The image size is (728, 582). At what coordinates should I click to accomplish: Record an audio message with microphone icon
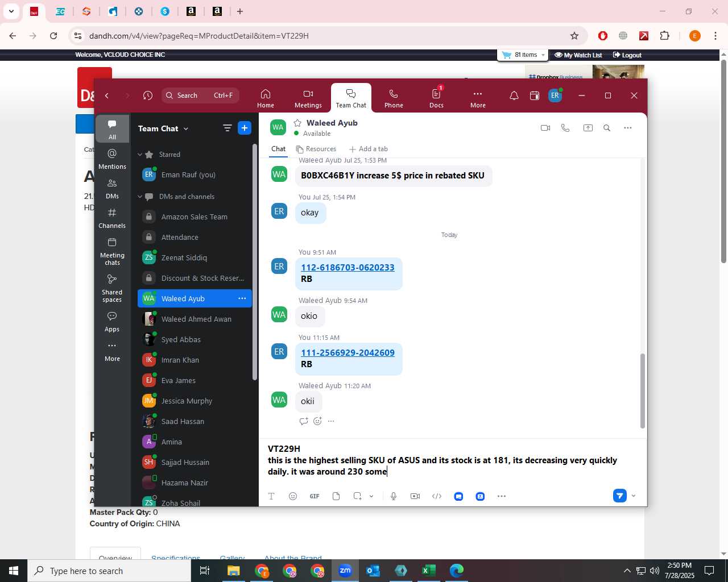[x=393, y=496]
